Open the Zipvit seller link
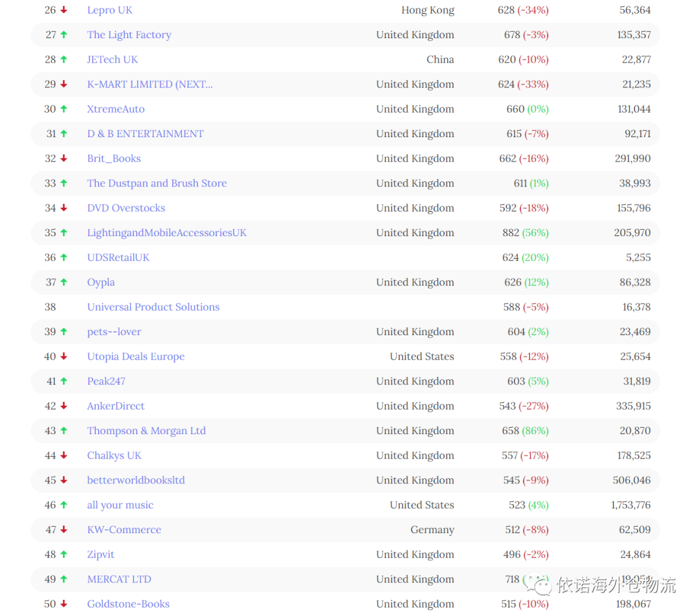The height and width of the screenshot is (616, 699). [101, 555]
